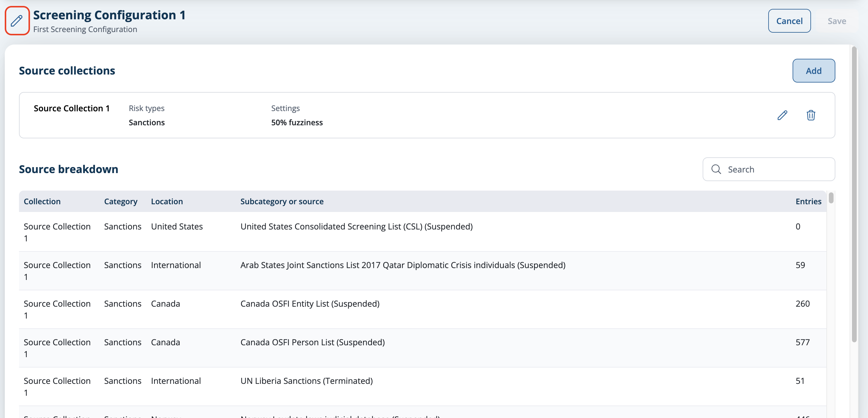Click the Source breakdown table scrollbar thumb
Viewport: 868px width, 418px height.
coord(831,197)
